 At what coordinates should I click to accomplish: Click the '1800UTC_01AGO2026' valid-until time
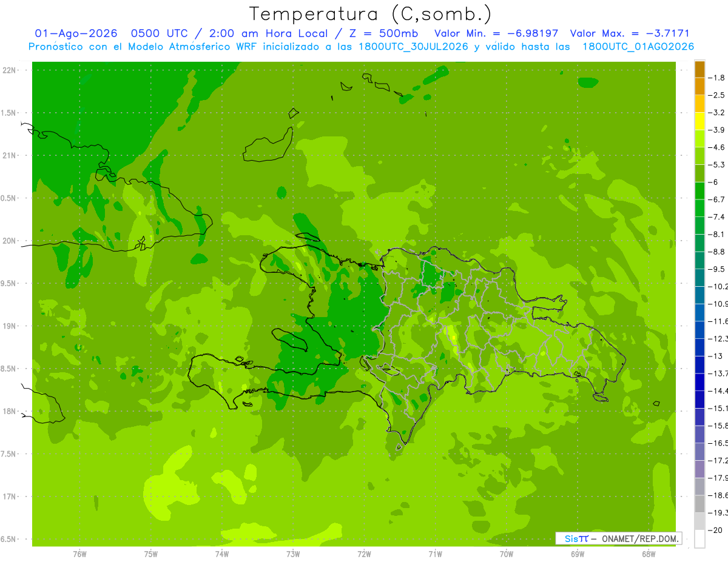tap(638, 47)
